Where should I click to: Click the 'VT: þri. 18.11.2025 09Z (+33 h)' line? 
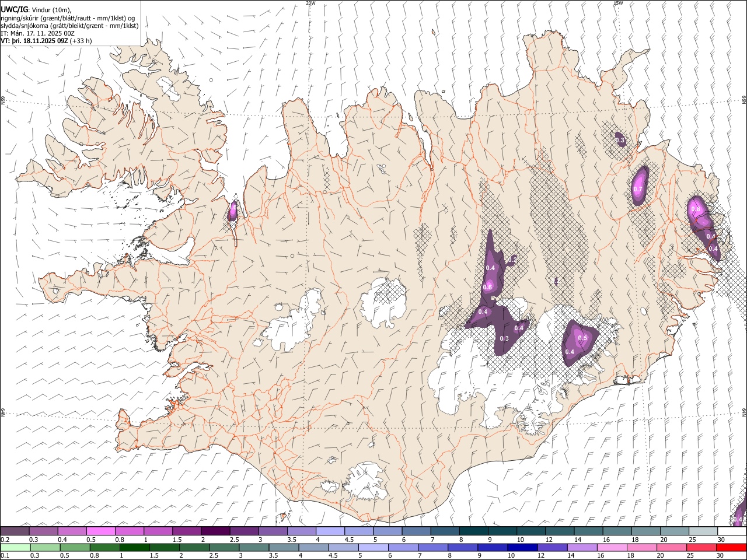coord(46,41)
